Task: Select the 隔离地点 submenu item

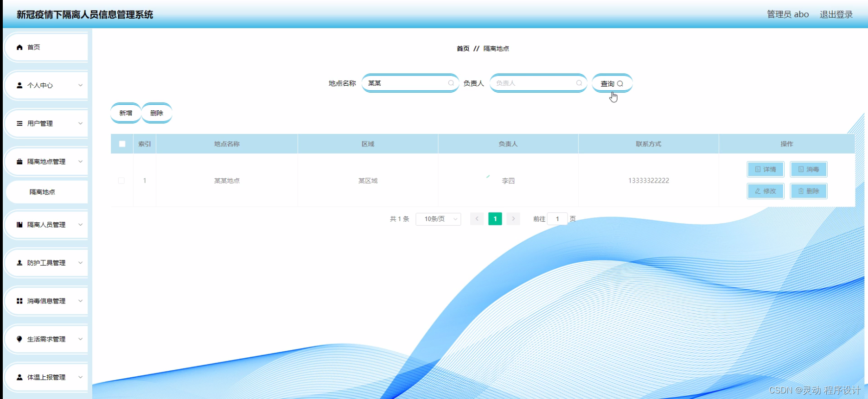Action: 46,192
